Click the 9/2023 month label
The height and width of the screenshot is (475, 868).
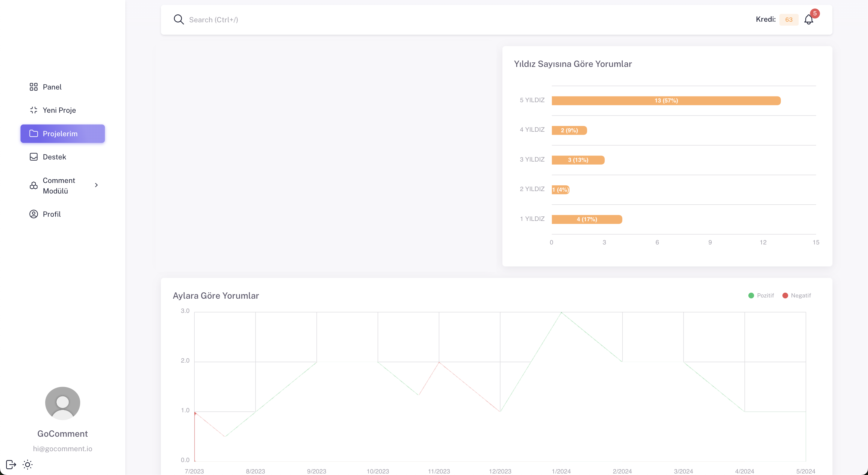tap(316, 471)
